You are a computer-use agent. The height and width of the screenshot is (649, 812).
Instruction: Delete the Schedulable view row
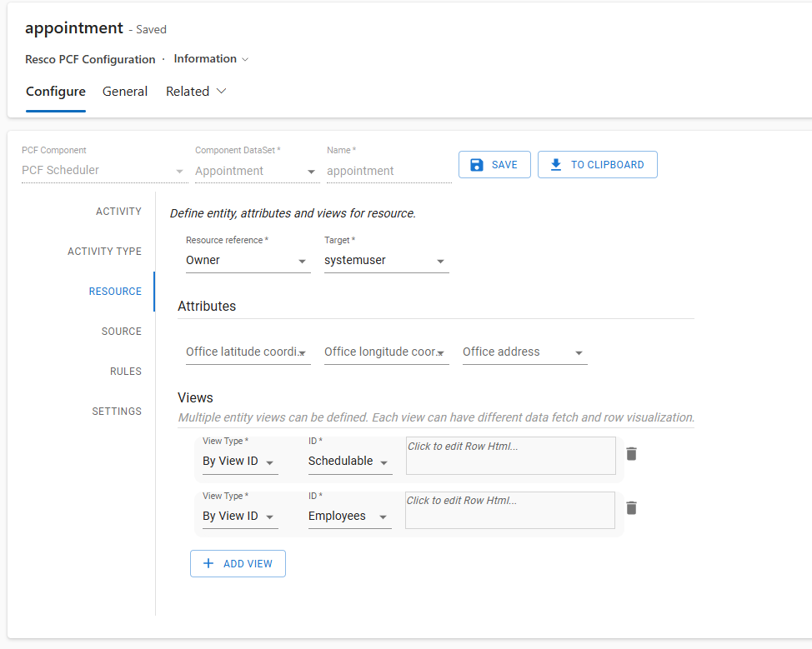pyautogui.click(x=631, y=454)
